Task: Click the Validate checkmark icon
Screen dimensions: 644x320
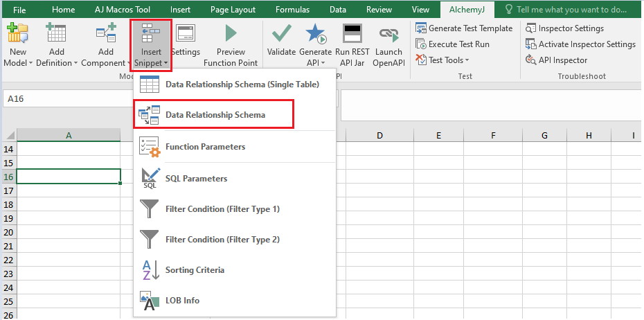Action: tap(281, 33)
